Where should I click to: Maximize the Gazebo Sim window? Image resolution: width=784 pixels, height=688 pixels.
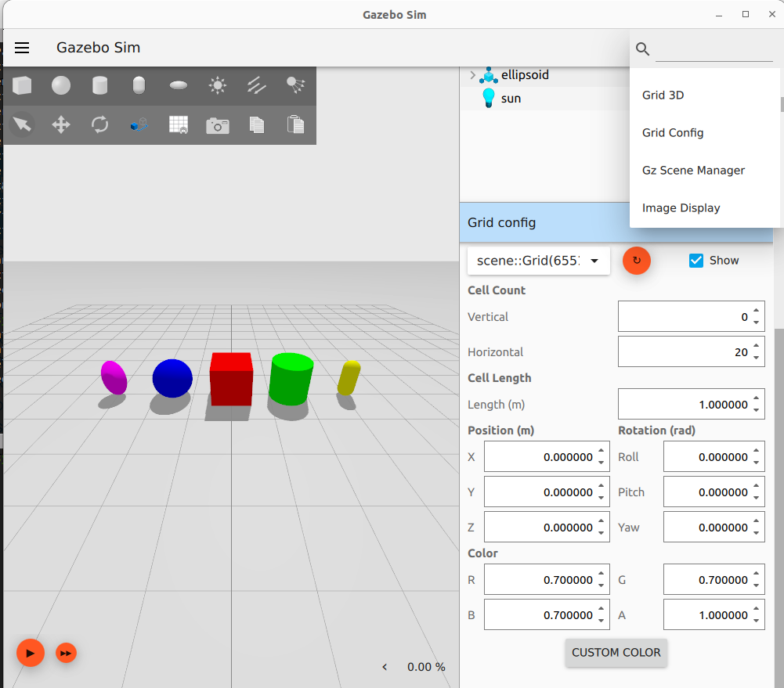746,15
